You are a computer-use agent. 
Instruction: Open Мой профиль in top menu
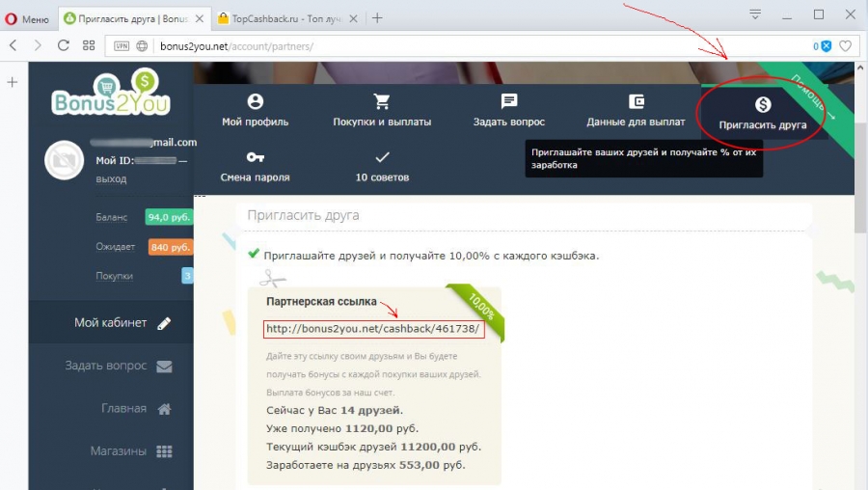256,110
